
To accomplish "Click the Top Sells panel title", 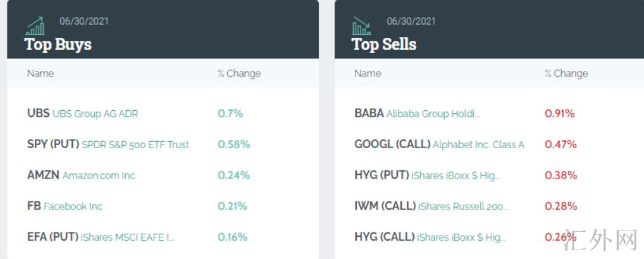I will point(384,44).
